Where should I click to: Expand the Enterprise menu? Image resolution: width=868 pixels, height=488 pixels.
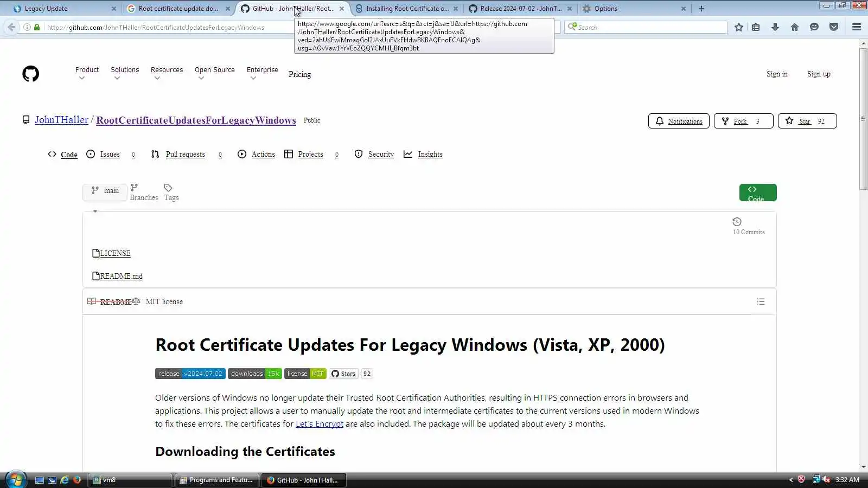pos(262,73)
